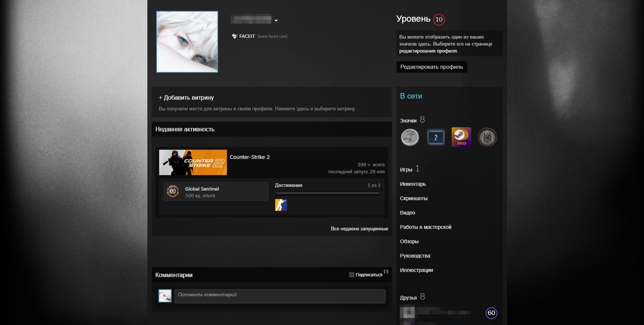This screenshot has height=325, width=644.
Task: Open the Игры games link
Action: coord(406,170)
